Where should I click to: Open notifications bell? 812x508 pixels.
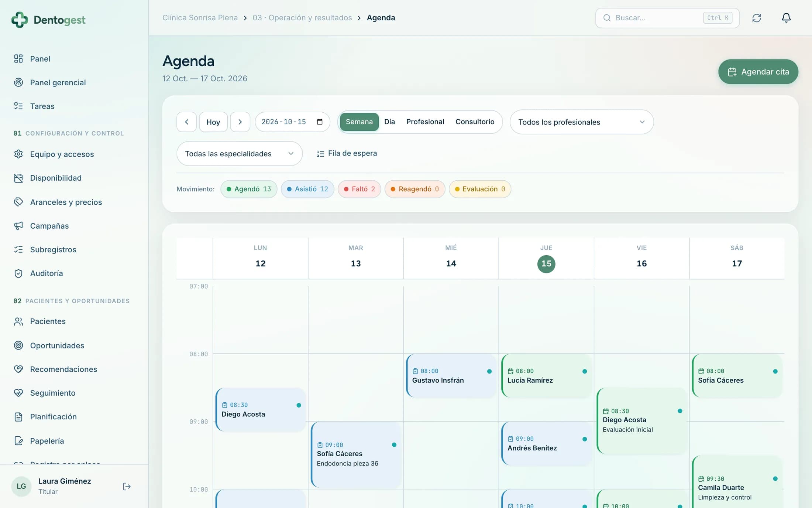[x=786, y=18]
